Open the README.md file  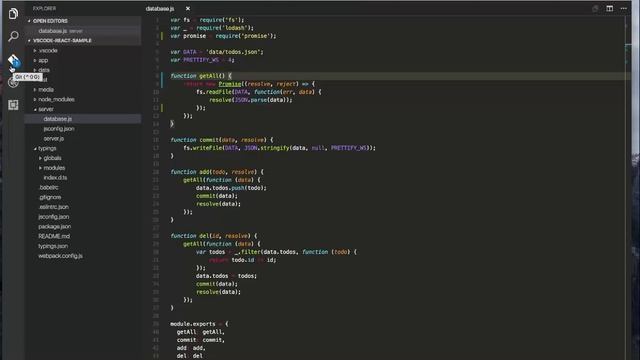coord(54,236)
